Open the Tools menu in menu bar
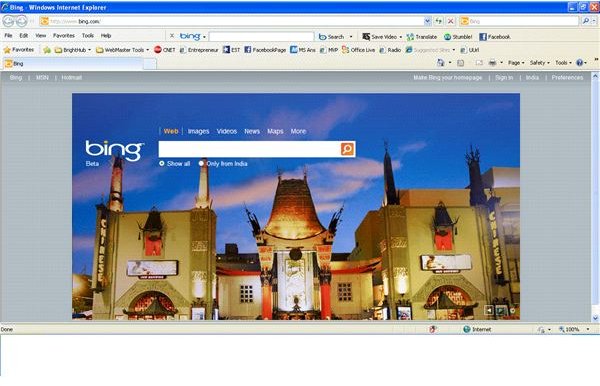Viewport: 600px width, 386px height. pos(88,36)
